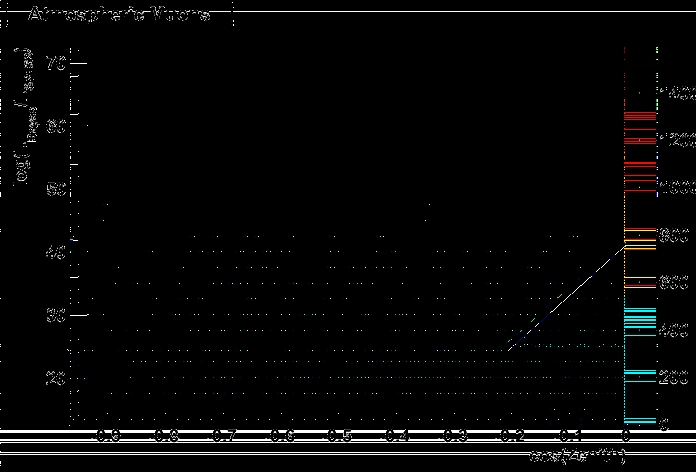Choose the 0.4 x-axis tick label
The image size is (696, 472).
tap(398, 437)
